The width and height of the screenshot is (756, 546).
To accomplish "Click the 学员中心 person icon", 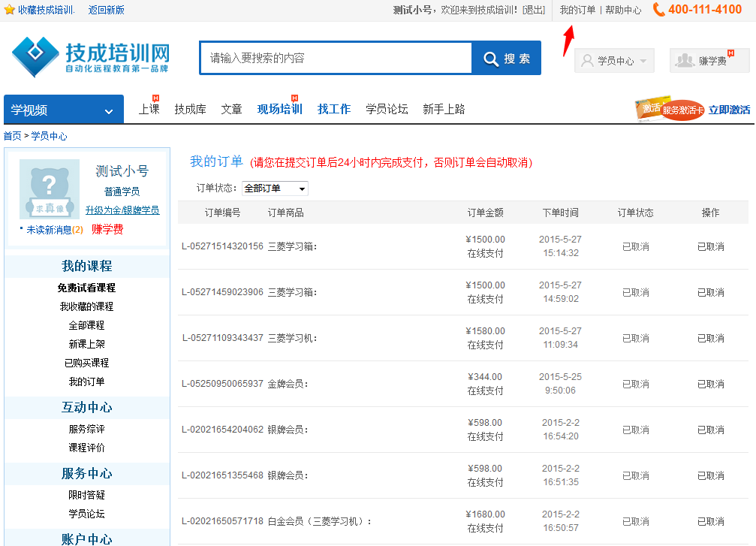I will 587,61.
